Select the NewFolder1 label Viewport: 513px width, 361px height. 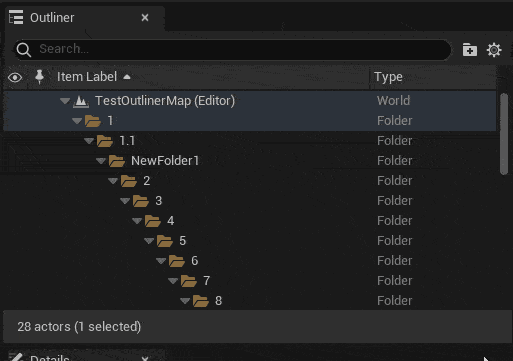click(165, 161)
